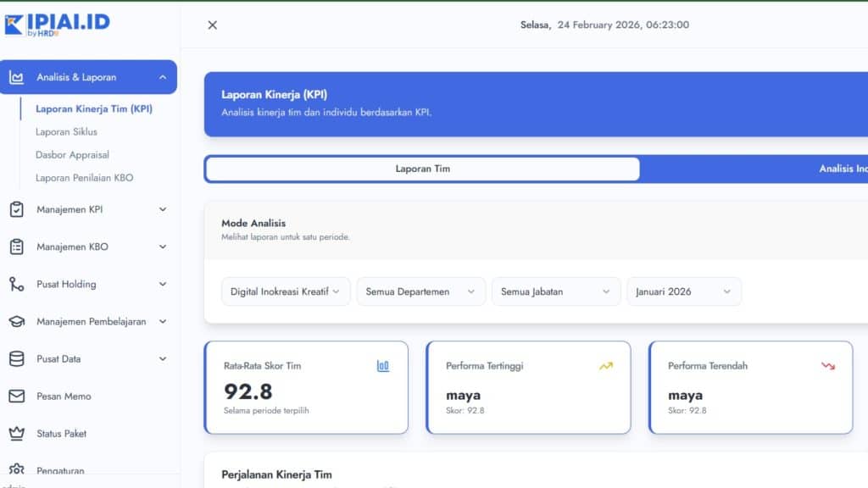Select the Analisis & Laporan sidebar icon
This screenshot has width=868, height=488.
(x=18, y=75)
